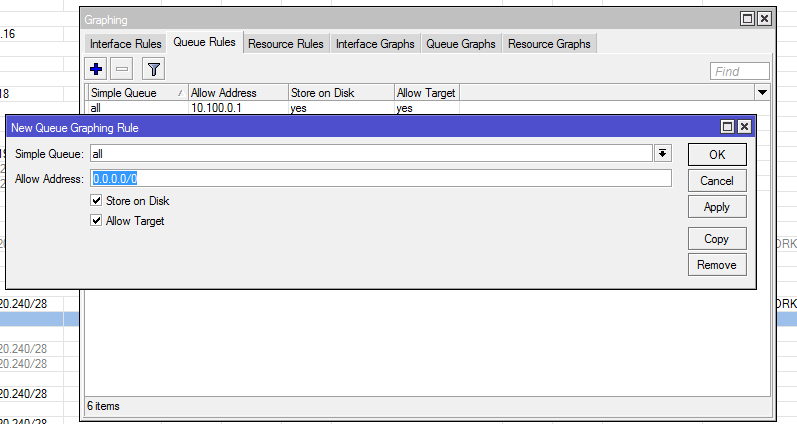797x424 pixels.
Task: Click the Copy button
Action: [x=717, y=239]
